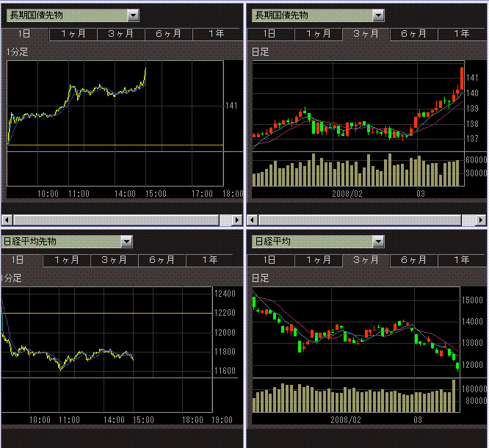The height and width of the screenshot is (448, 489).
Task: Open the 日経平均先物 symbol dropdown
Action: [126, 241]
